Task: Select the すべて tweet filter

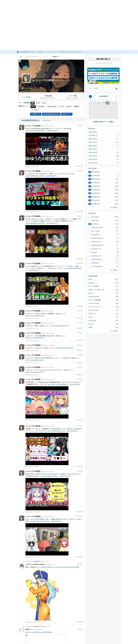Action: [x=33, y=106]
